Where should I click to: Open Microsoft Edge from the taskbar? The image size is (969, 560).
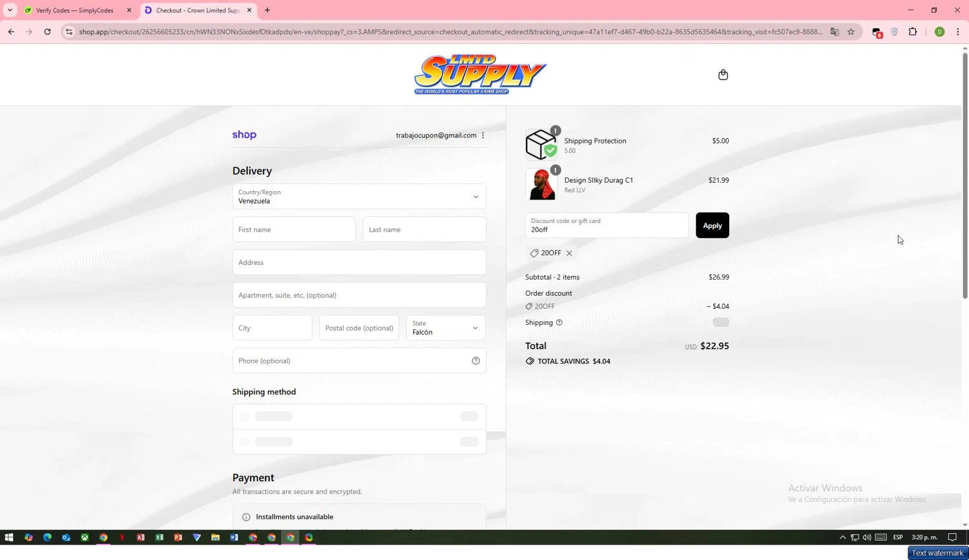click(47, 537)
